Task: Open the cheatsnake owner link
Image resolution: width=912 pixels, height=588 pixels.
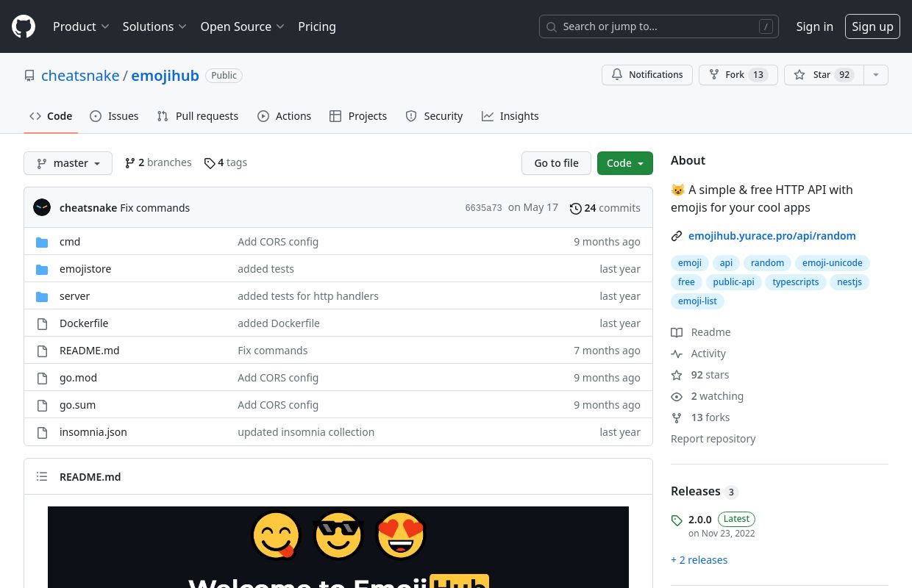Action: pos(80,76)
